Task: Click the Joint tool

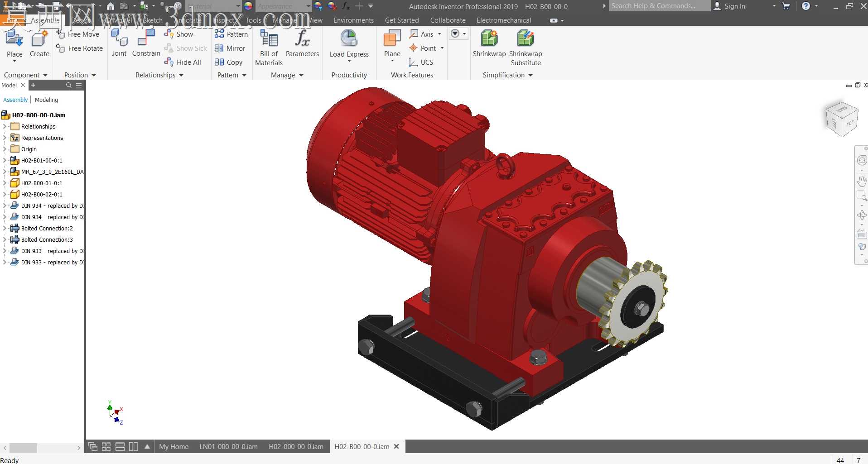Action: pyautogui.click(x=119, y=43)
